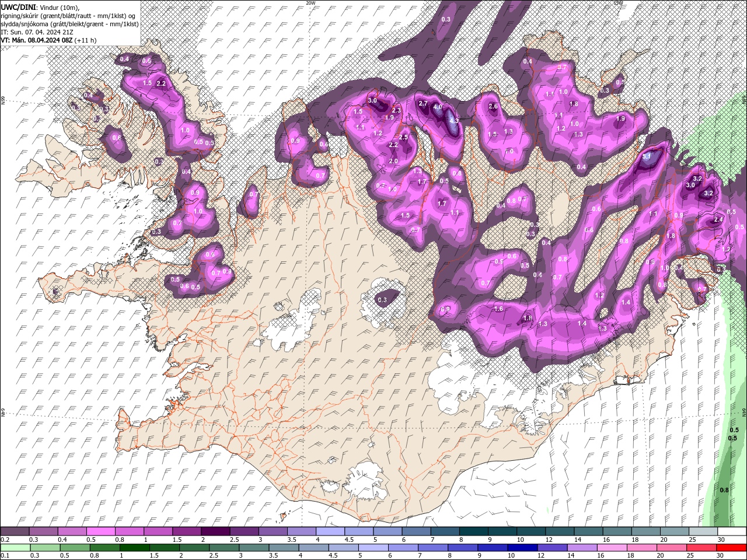Click the violet rain swatch between 14 and 16
The height and width of the screenshot is (560, 747).
point(582,548)
